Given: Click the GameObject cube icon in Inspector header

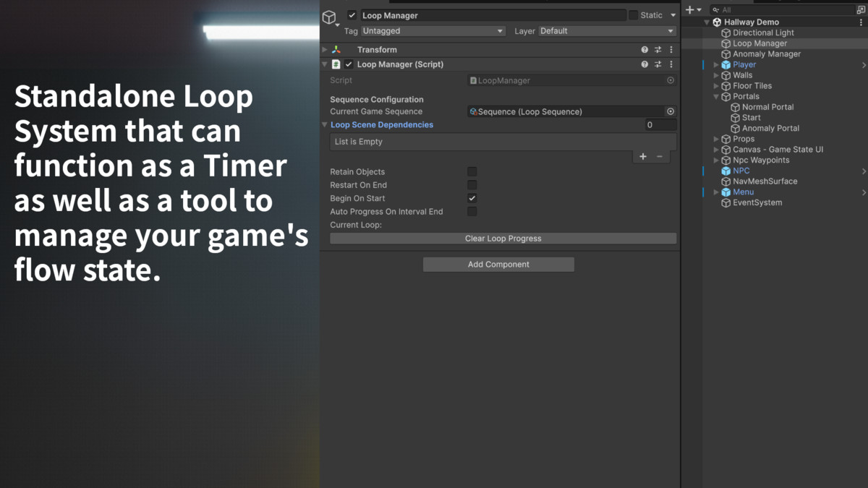Looking at the screenshot, I should coord(329,17).
